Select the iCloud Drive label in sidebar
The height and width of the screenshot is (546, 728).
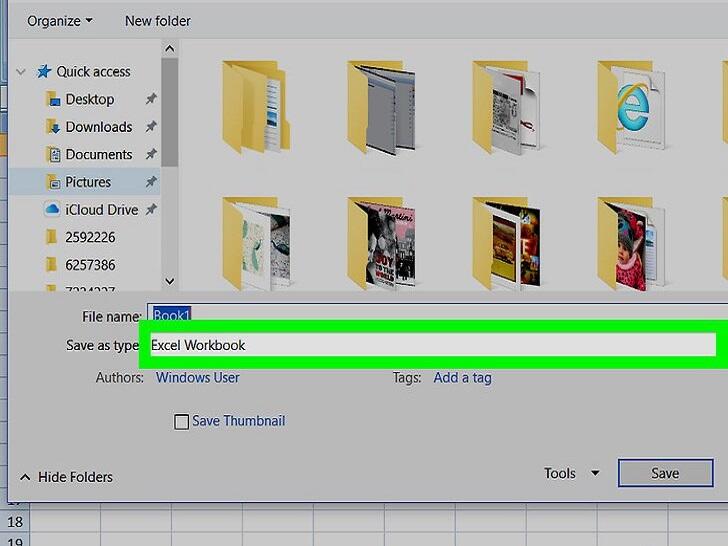click(102, 209)
